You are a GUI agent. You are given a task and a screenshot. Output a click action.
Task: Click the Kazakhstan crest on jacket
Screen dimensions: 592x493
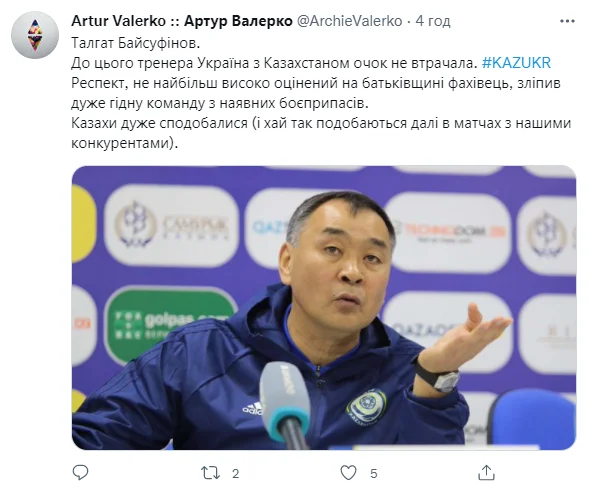point(366,407)
